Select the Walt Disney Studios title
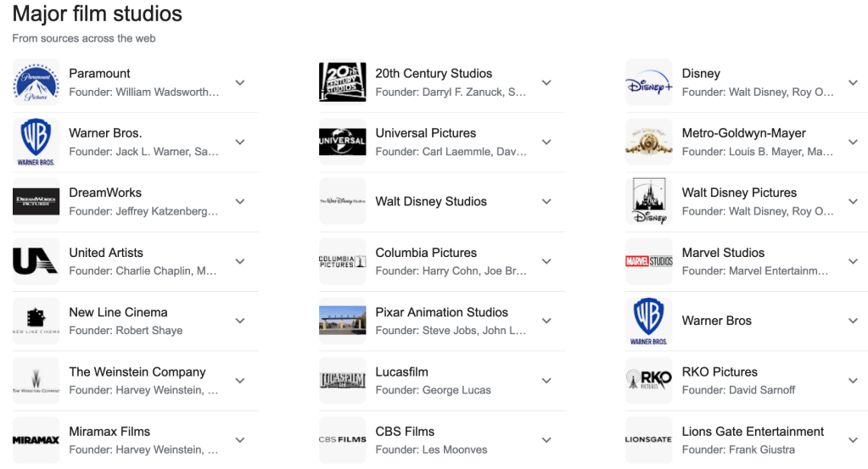 coord(431,202)
